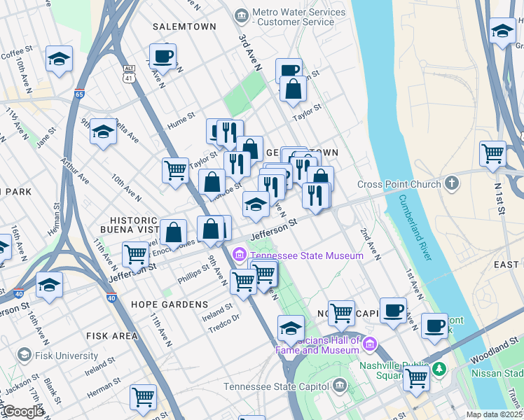Select shopping cart pin left of Taylor St
Screen dimensions: 524x420
pos(175,174)
